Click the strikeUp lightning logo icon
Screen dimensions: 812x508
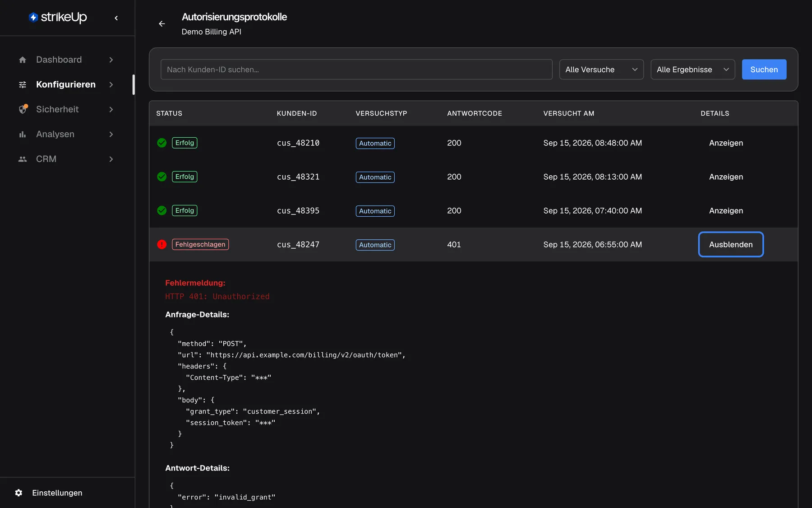click(33, 17)
